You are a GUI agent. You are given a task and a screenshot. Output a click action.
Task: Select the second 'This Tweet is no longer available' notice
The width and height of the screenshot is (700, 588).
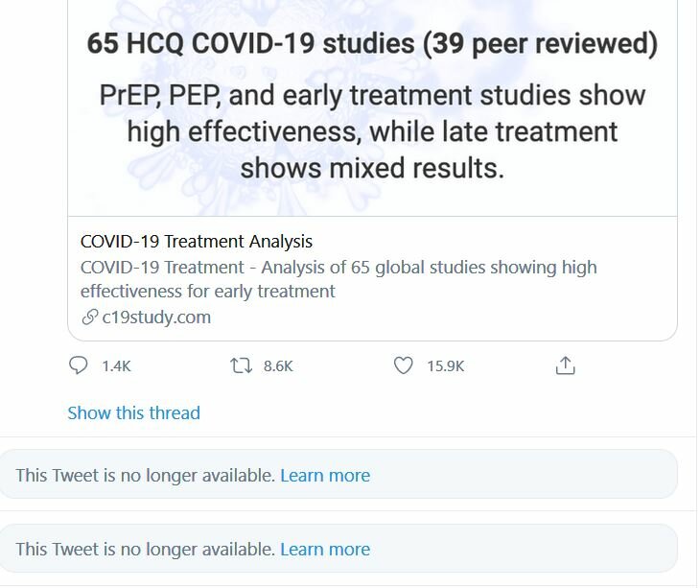pyautogui.click(x=338, y=549)
